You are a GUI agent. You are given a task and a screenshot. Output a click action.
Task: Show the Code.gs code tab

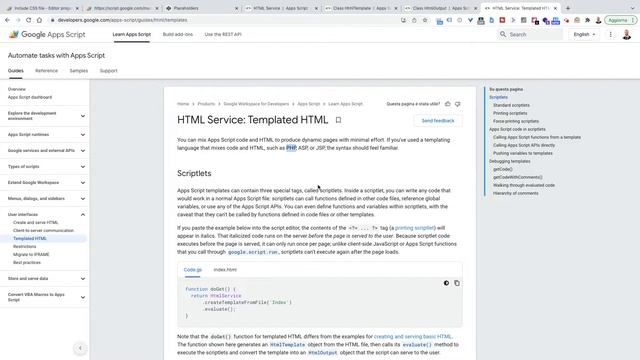(193, 270)
